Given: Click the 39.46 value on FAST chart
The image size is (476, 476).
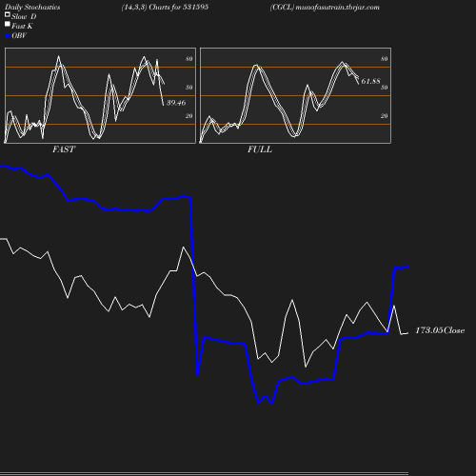Looking at the screenshot, I should coord(176,103).
